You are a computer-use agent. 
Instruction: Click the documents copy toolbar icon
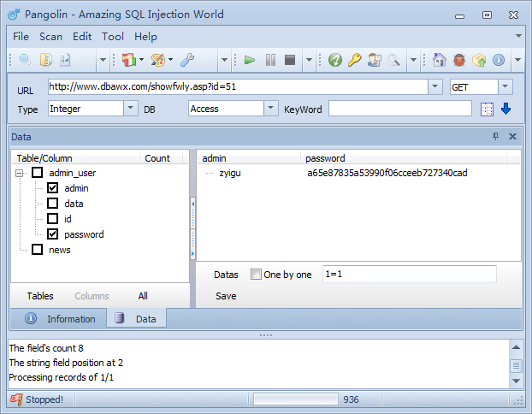[x=46, y=60]
